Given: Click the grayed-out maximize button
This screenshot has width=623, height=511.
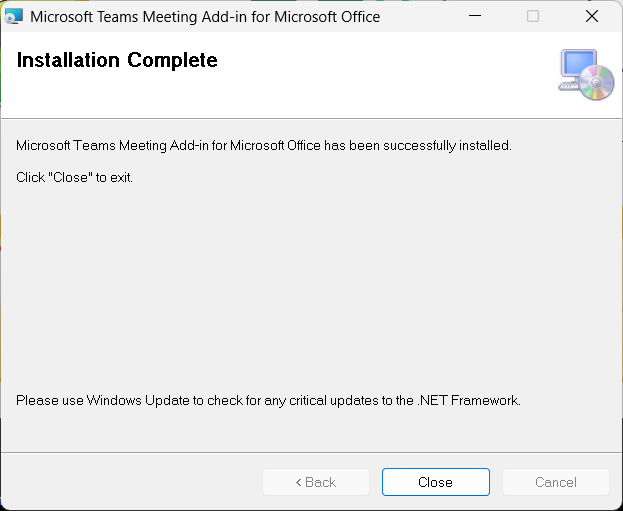Looking at the screenshot, I should tap(533, 16).
